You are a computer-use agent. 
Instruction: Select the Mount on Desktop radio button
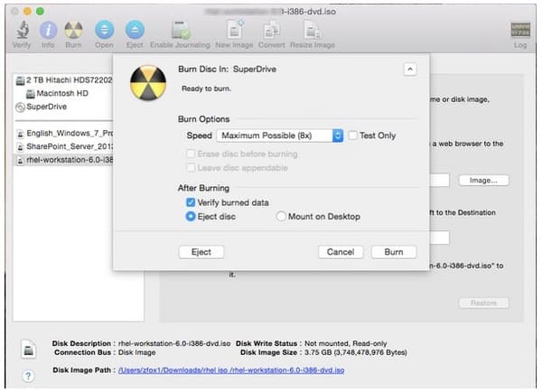(x=281, y=217)
